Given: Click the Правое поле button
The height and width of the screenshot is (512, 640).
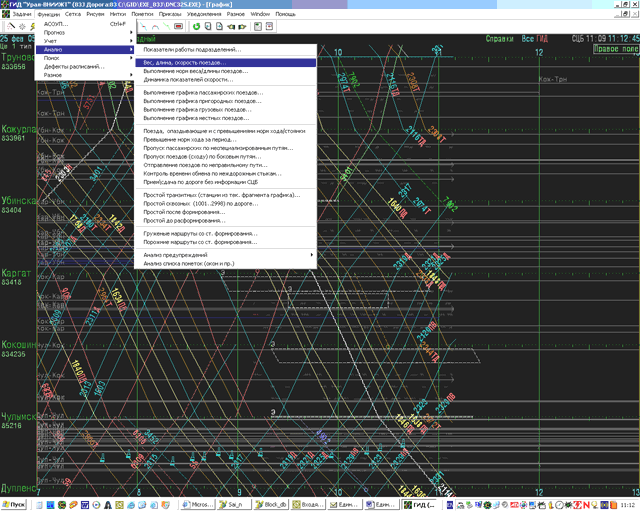Looking at the screenshot, I should (617, 46).
